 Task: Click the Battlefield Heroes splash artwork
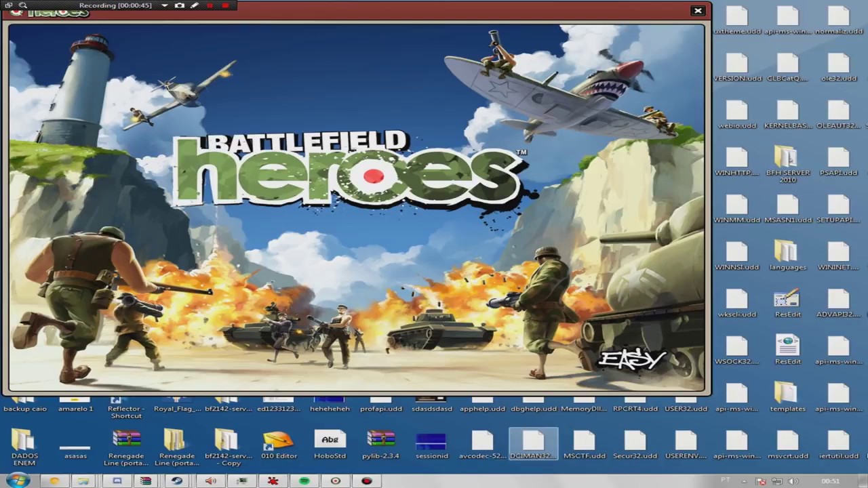pos(357,207)
